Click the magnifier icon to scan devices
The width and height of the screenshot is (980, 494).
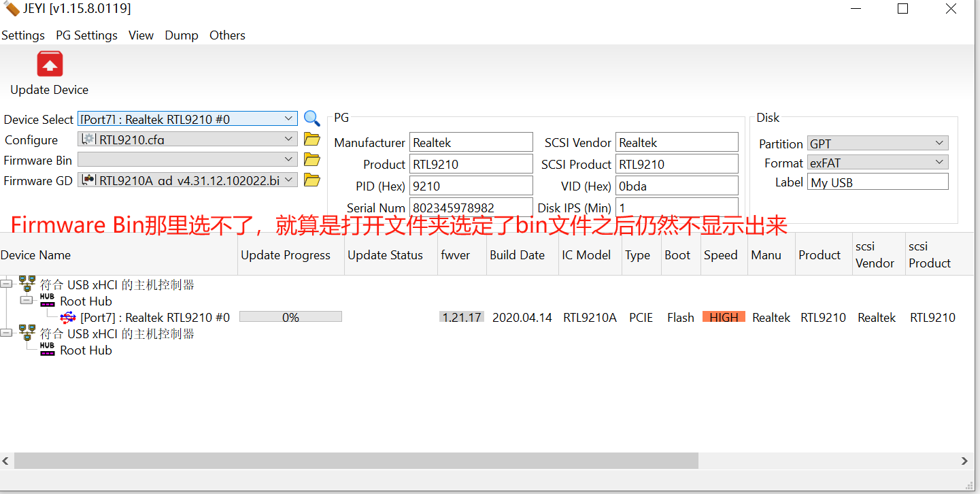point(311,118)
